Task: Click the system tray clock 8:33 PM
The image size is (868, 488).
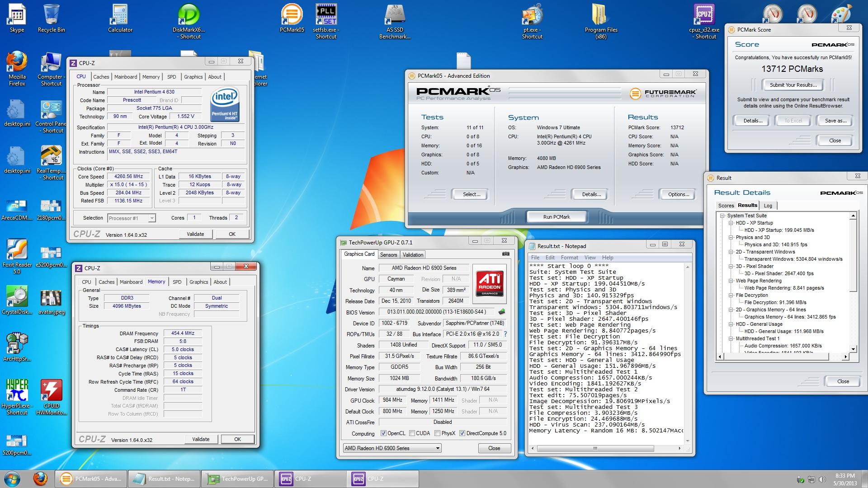Action: [844, 479]
